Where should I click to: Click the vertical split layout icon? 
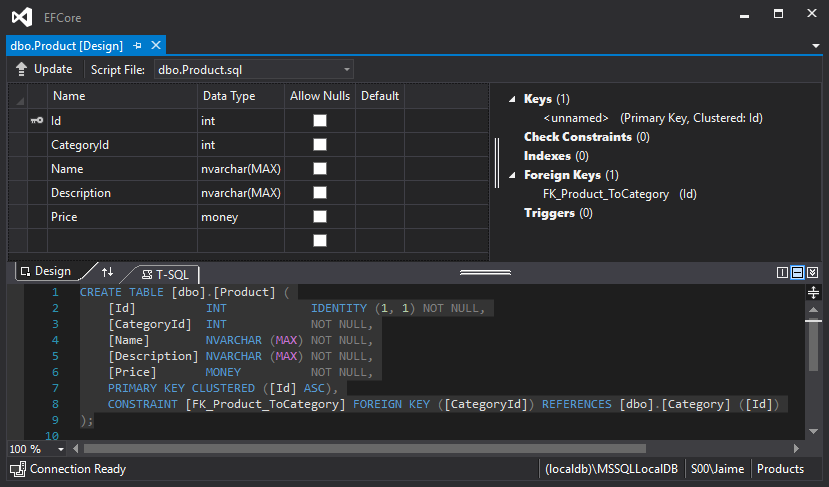[783, 272]
